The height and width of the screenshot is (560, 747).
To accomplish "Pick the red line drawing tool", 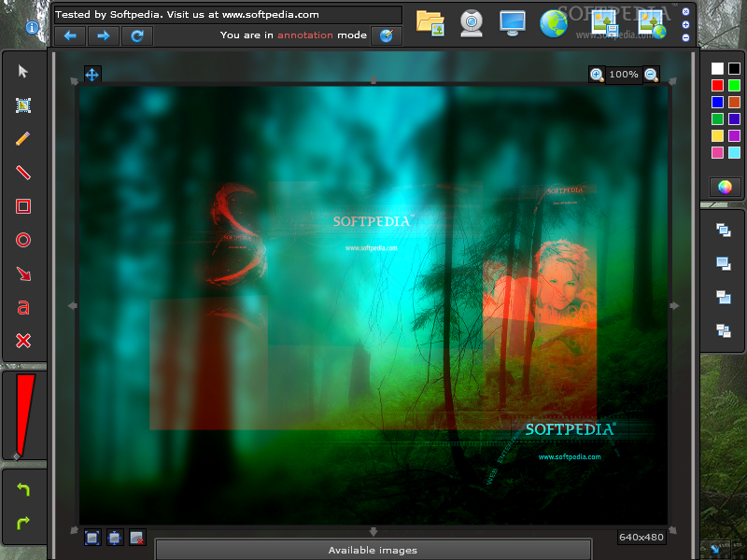I will [22, 173].
